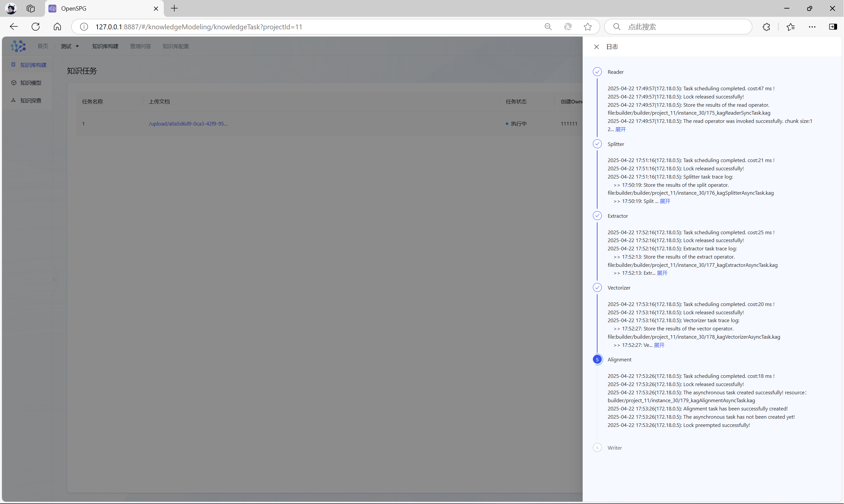Click the Writer step number 6 icon
The image size is (844, 504).
point(597,448)
